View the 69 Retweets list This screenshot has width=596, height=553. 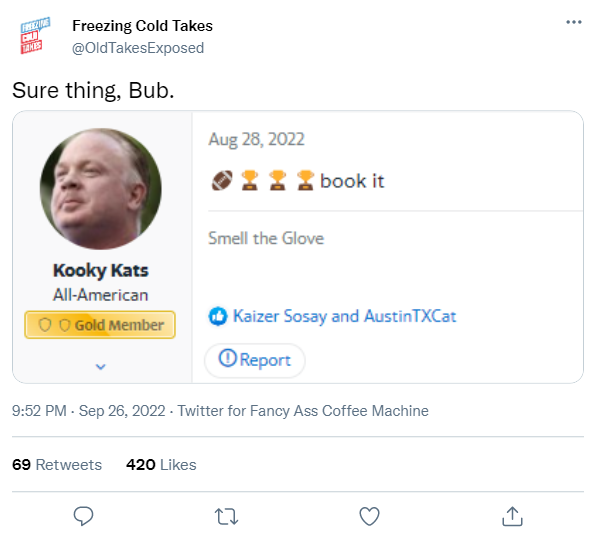[57, 464]
